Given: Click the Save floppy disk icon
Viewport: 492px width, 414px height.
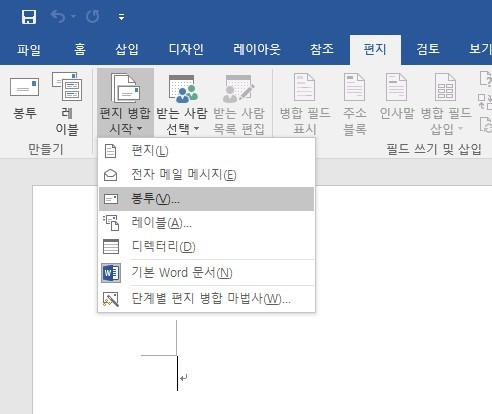Looking at the screenshot, I should (29, 17).
